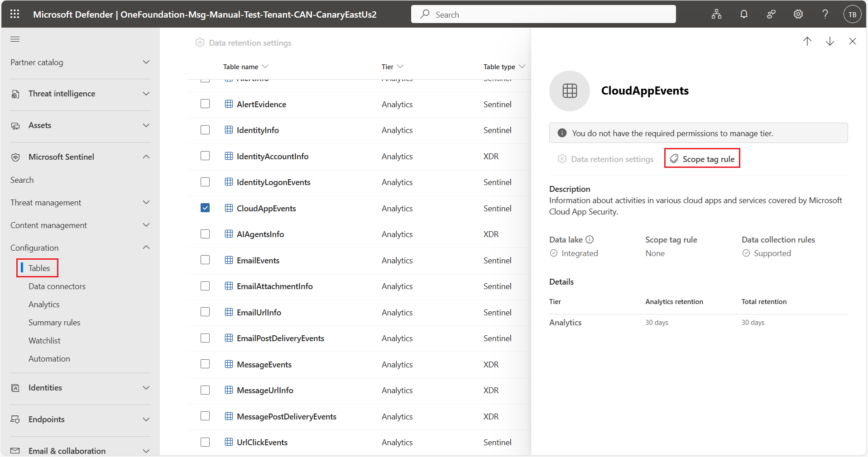Click the table icon next to IdentityInfo
The image size is (868, 457).
(x=229, y=130)
